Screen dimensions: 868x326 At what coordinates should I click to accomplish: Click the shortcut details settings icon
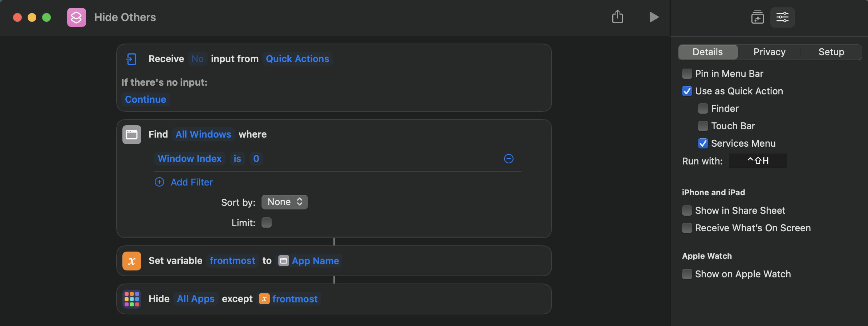pos(782,17)
